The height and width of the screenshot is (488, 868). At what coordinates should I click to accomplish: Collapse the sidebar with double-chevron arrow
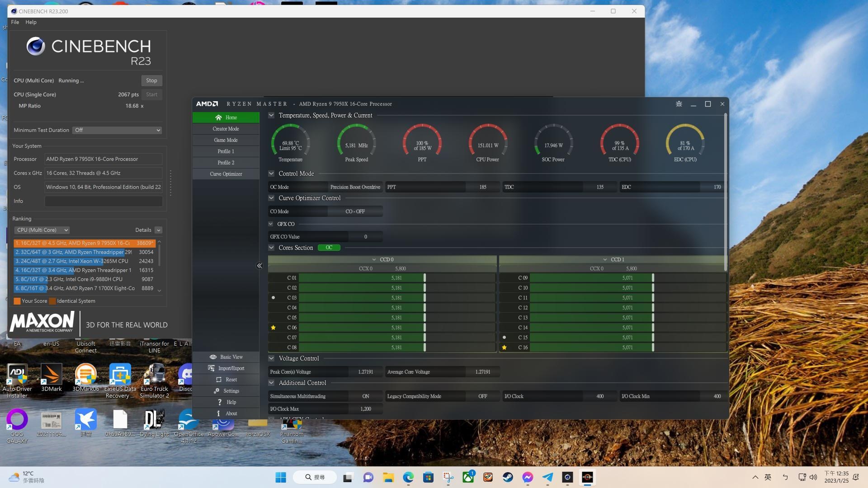[x=259, y=266]
